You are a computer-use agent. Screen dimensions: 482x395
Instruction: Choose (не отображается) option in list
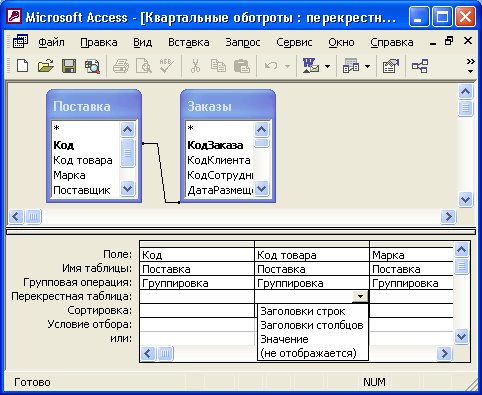pyautogui.click(x=313, y=353)
